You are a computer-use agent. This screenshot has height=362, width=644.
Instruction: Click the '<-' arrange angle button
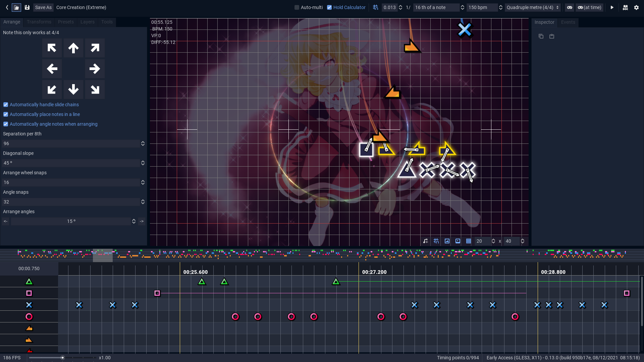coord(5,221)
